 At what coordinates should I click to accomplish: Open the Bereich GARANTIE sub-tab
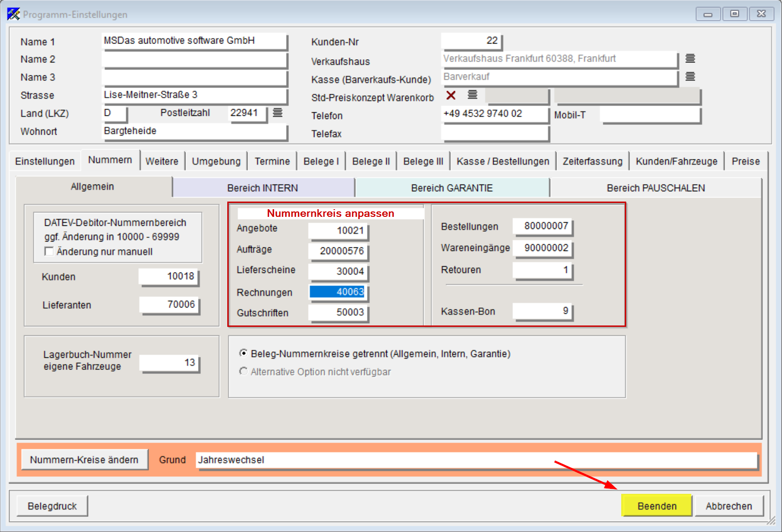pos(452,188)
